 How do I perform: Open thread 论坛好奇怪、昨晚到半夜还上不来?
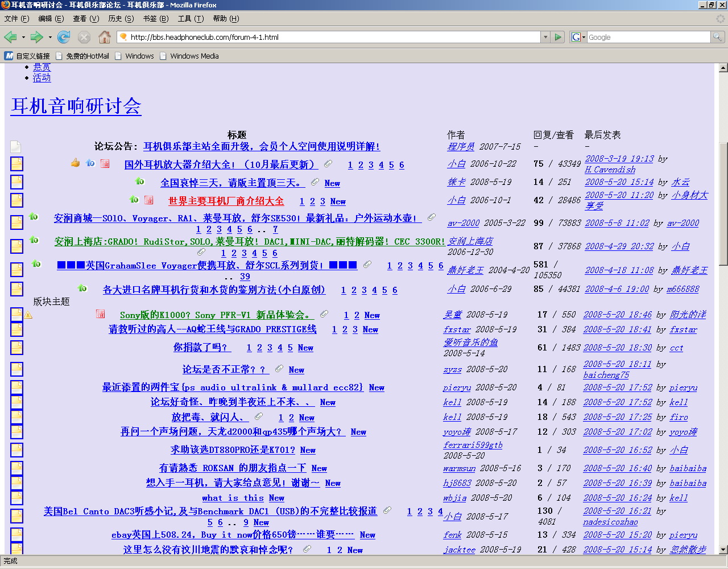pos(233,402)
